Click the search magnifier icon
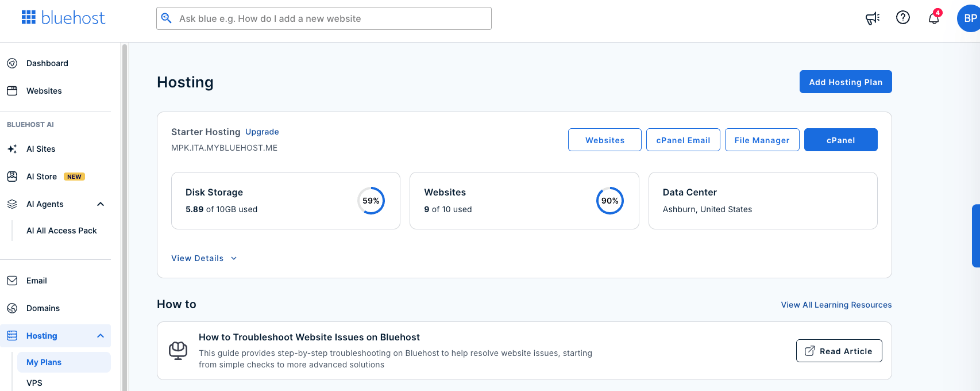This screenshot has width=980, height=391. pyautogui.click(x=166, y=18)
